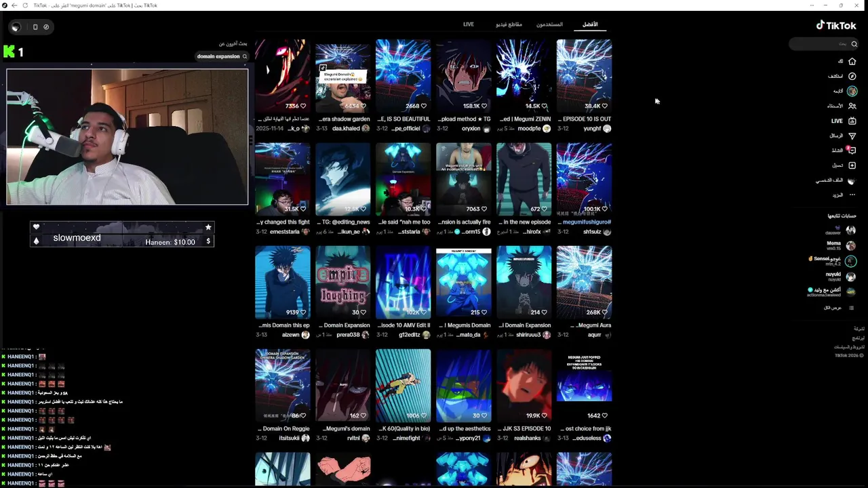Open the Messages paper-plane sidebar icon
The image size is (868, 488).
pyautogui.click(x=852, y=136)
